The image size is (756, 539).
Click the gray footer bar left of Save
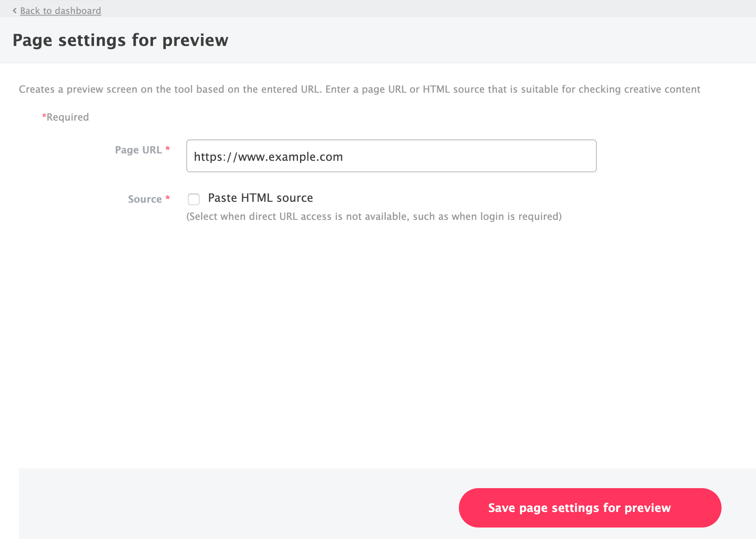click(238, 504)
